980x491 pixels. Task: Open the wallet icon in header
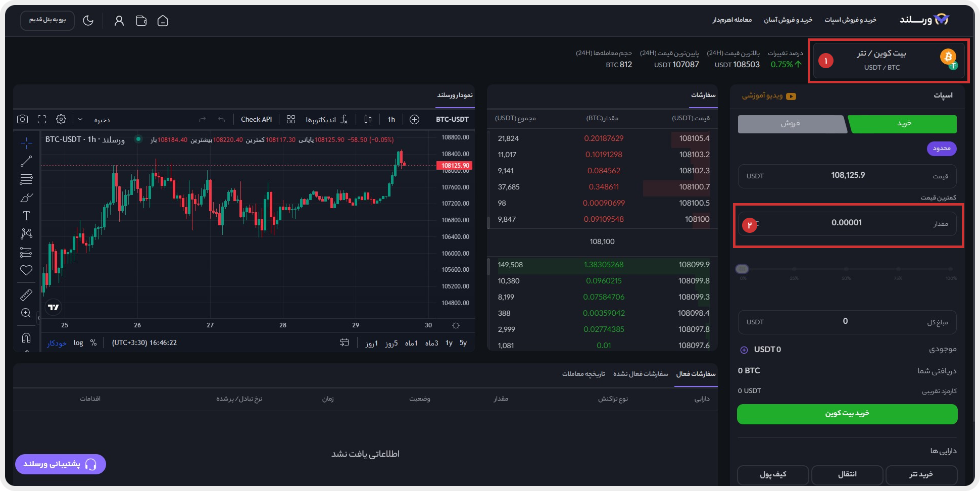[x=141, y=21]
